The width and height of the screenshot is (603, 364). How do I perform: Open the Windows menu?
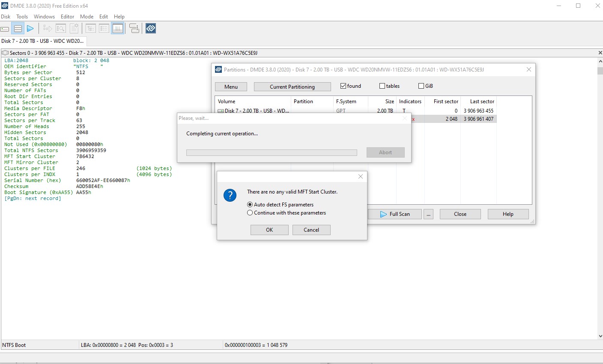44,17
